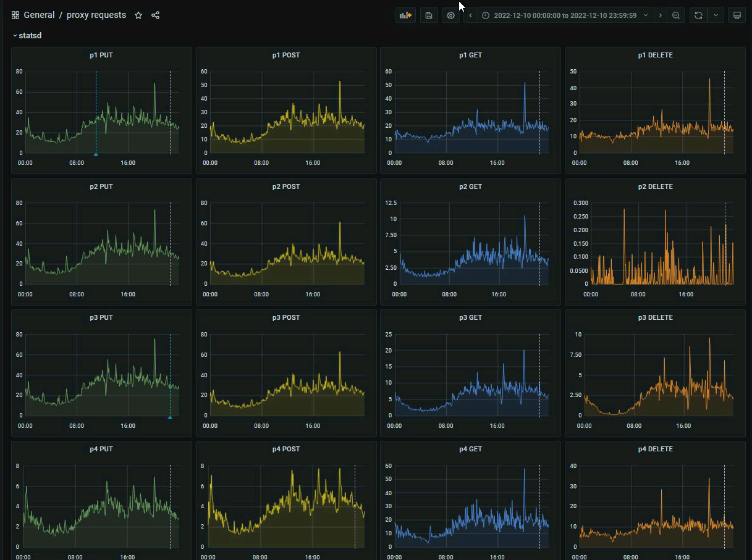Click the annotation marker in p1 PUT graph
The image size is (752, 560).
(x=96, y=154)
